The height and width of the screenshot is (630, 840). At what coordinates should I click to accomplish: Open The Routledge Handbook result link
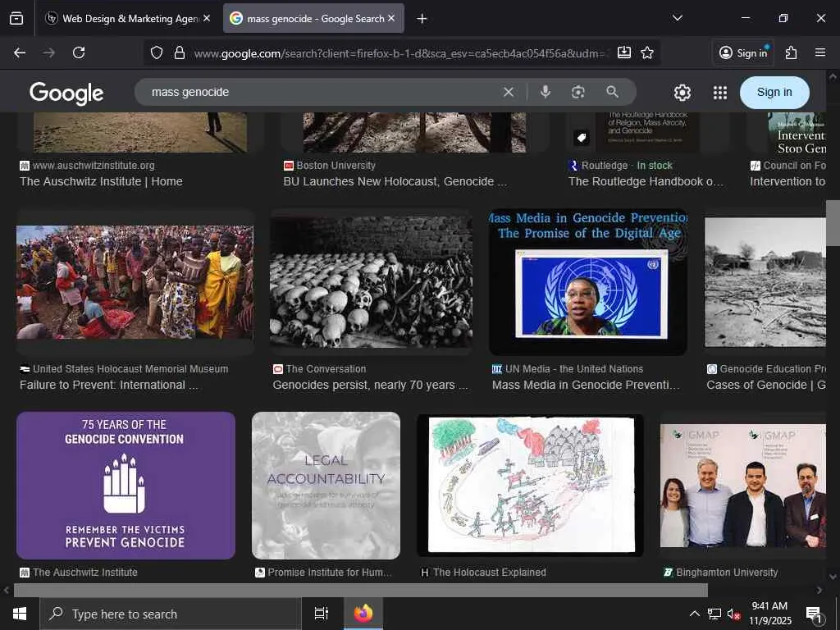(646, 181)
